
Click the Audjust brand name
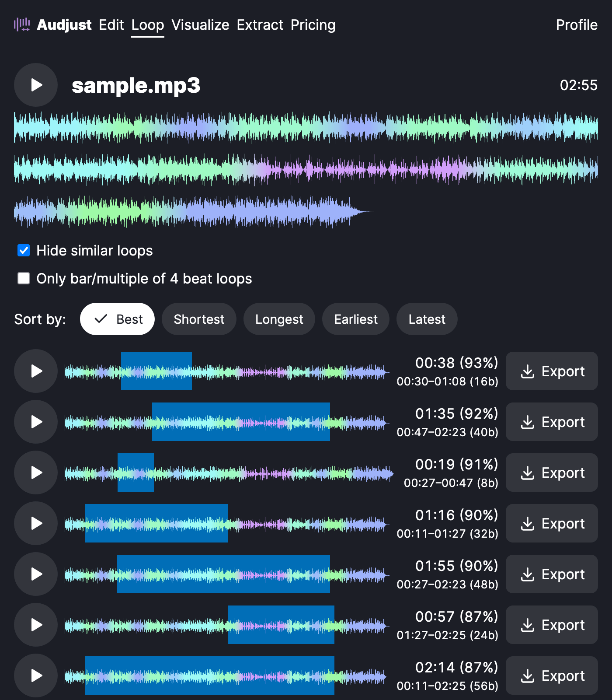tap(64, 25)
